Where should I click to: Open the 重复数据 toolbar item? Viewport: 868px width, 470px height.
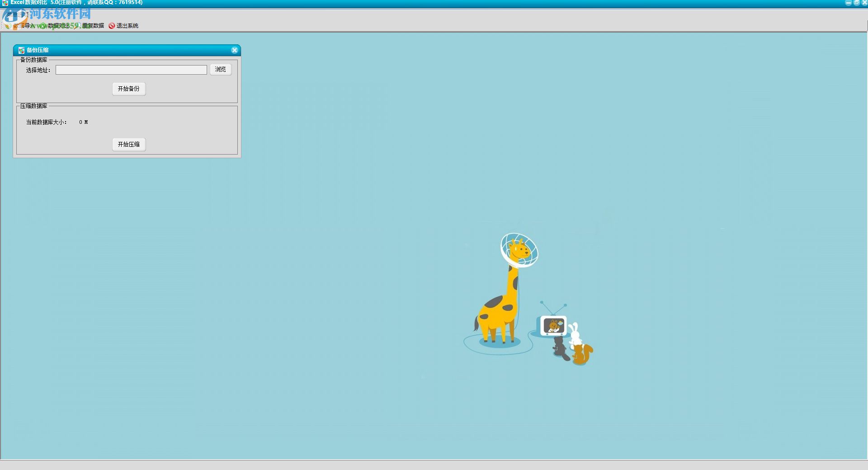pyautogui.click(x=90, y=26)
